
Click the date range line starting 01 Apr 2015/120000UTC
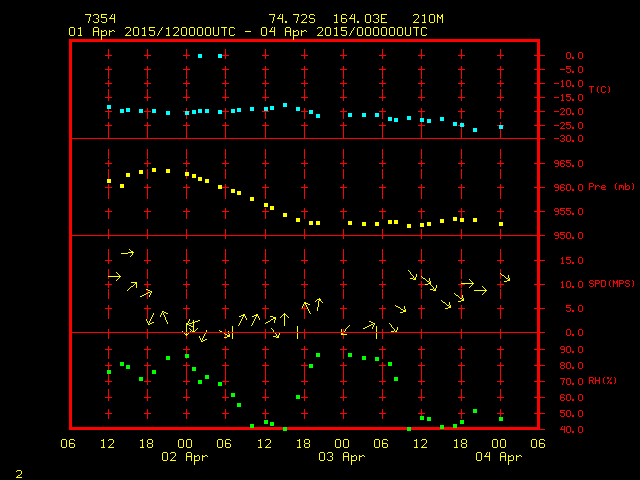pos(248,32)
